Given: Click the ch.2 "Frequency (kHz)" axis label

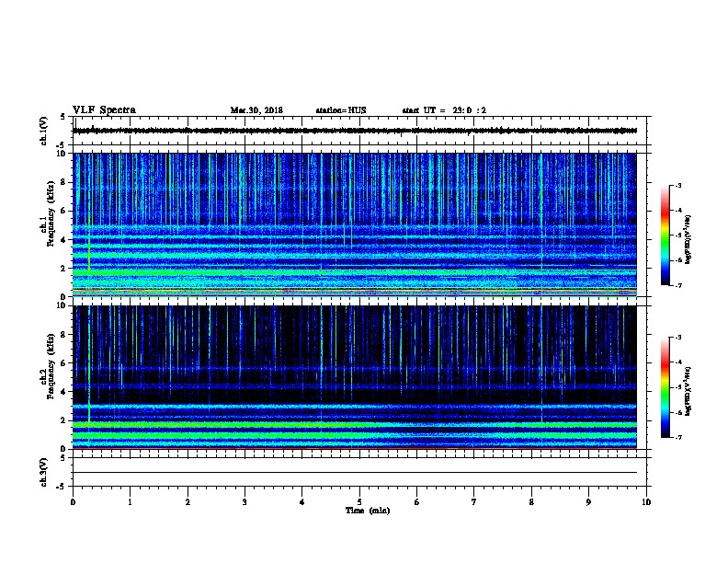Looking at the screenshot, I should click(x=51, y=366).
